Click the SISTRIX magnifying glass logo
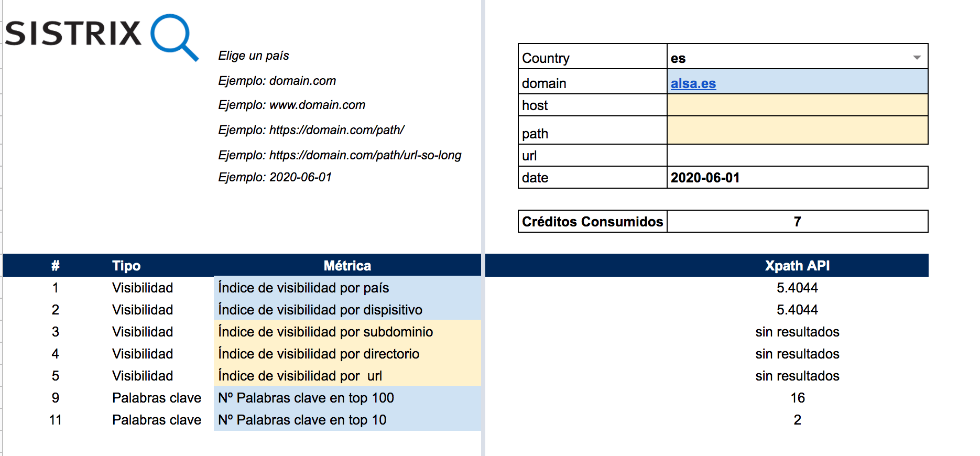Screen dimensions: 980x456 174,37
